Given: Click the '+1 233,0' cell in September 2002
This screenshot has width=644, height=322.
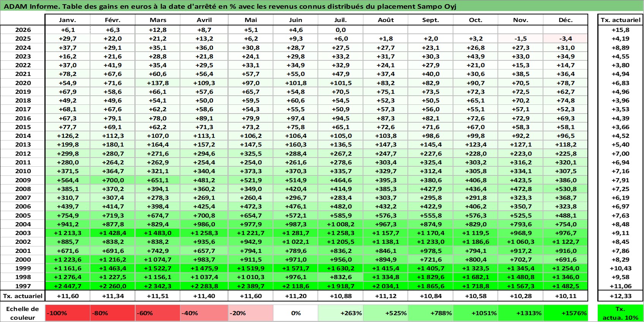Looking at the screenshot, I should tap(431, 241).
